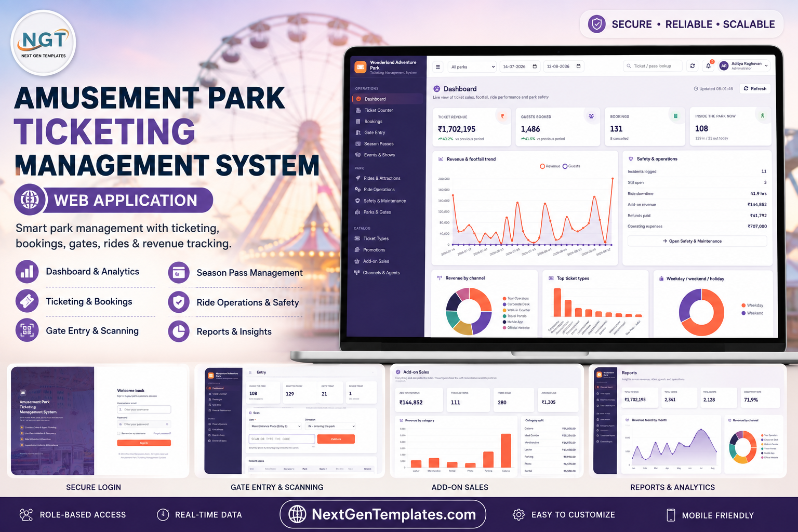
Task: Click the username field in login thumbnail
Action: coord(144,409)
